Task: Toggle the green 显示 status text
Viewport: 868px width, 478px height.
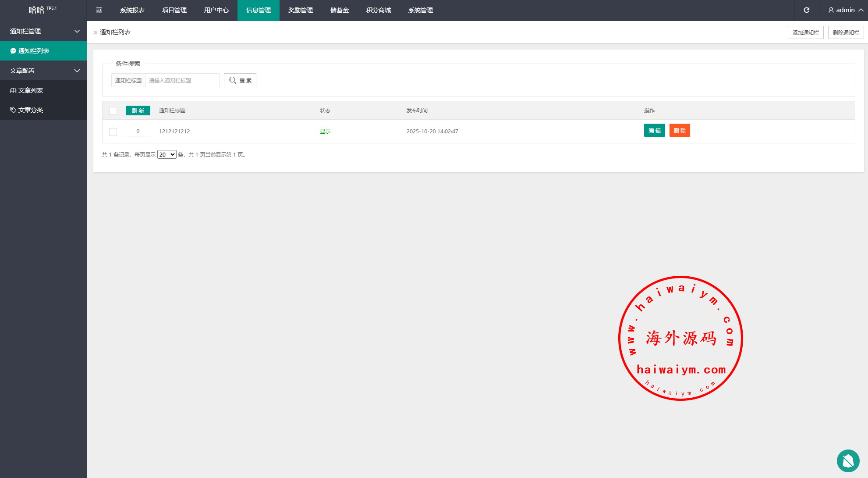Action: [325, 132]
